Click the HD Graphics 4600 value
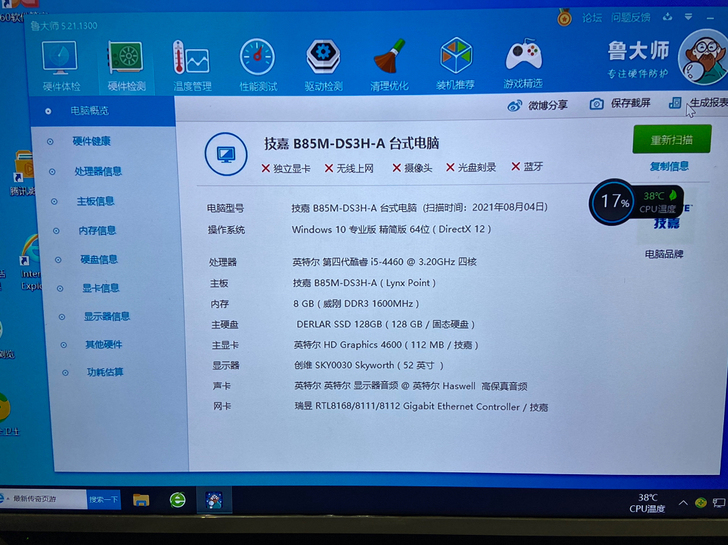This screenshot has width=728, height=545. point(386,345)
